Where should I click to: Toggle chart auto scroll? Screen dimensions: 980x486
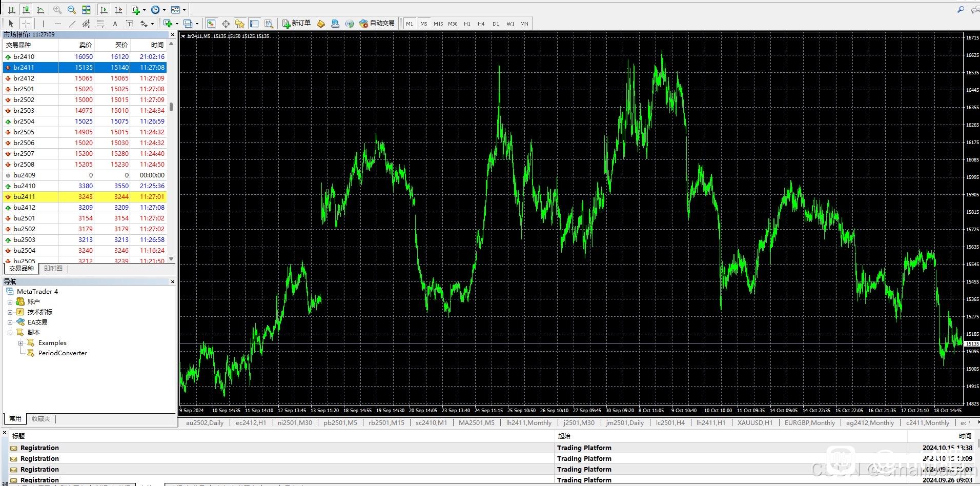[x=104, y=10]
